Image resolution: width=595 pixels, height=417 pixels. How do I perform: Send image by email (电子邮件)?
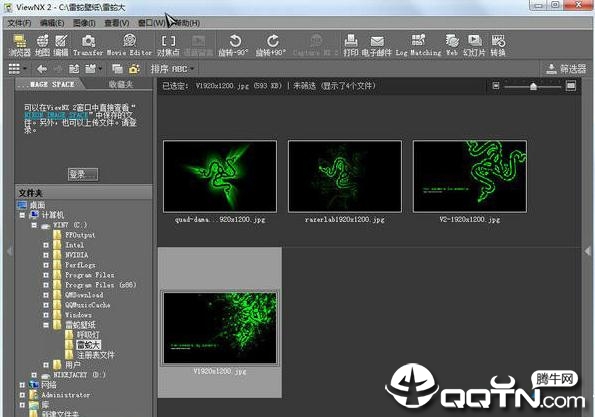376,45
